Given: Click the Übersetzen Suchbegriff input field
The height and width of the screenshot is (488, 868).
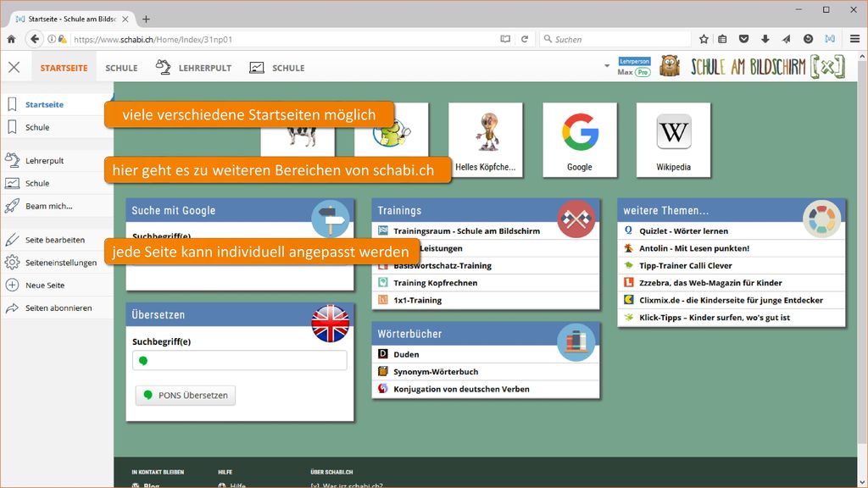Looking at the screenshot, I should pos(240,360).
